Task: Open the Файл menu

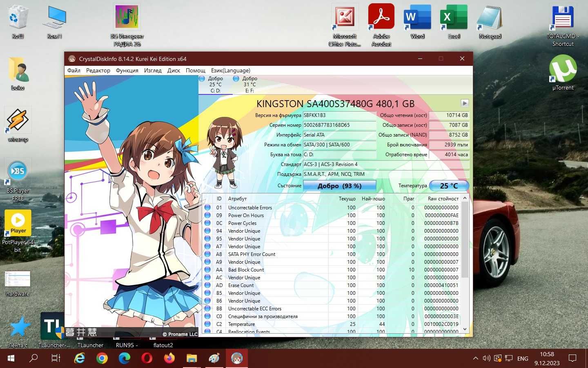Action: point(74,70)
